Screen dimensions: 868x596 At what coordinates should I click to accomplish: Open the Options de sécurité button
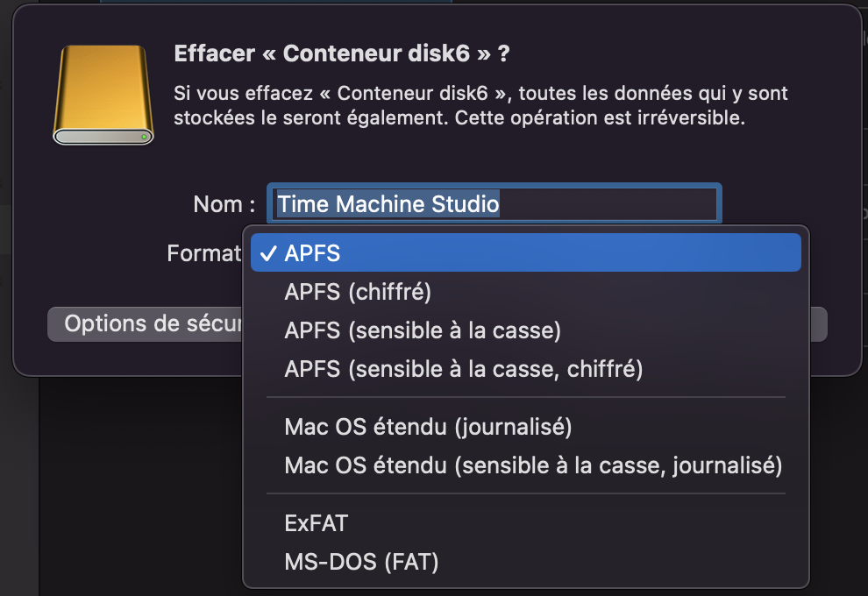[145, 324]
